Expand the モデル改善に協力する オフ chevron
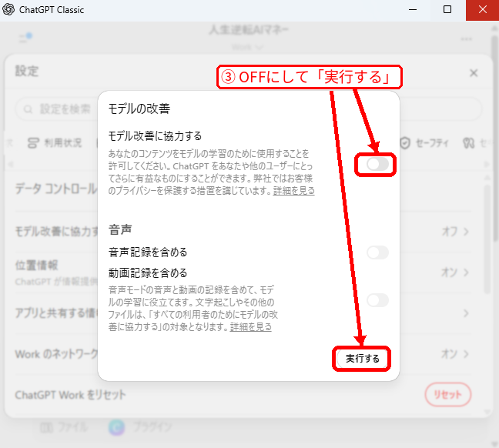 466,232
